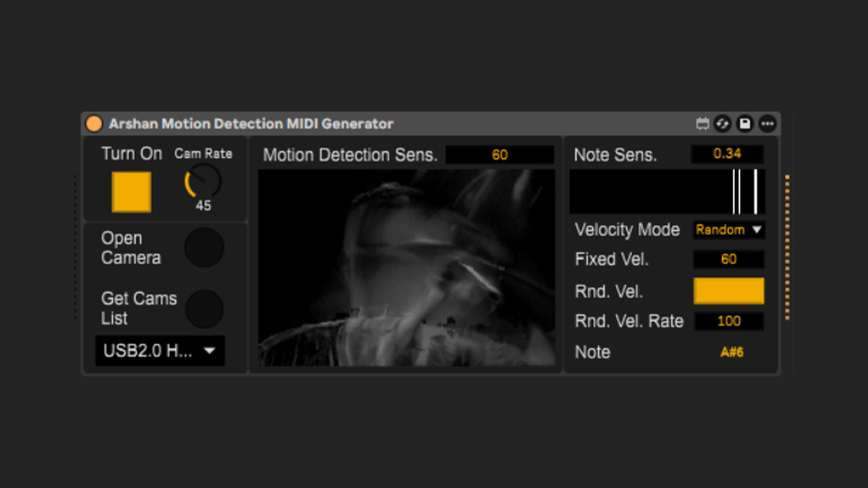868x488 pixels.
Task: Toggle the Rnd. Vel. yellow button
Action: click(728, 291)
